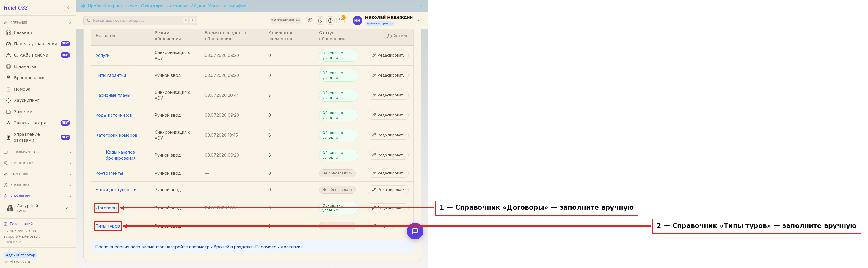Collapse the ОПЕРАЦИИ sidebar group

tap(38, 23)
